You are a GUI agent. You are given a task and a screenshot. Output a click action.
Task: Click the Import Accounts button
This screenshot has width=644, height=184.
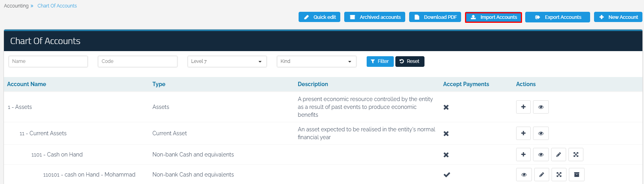(493, 17)
